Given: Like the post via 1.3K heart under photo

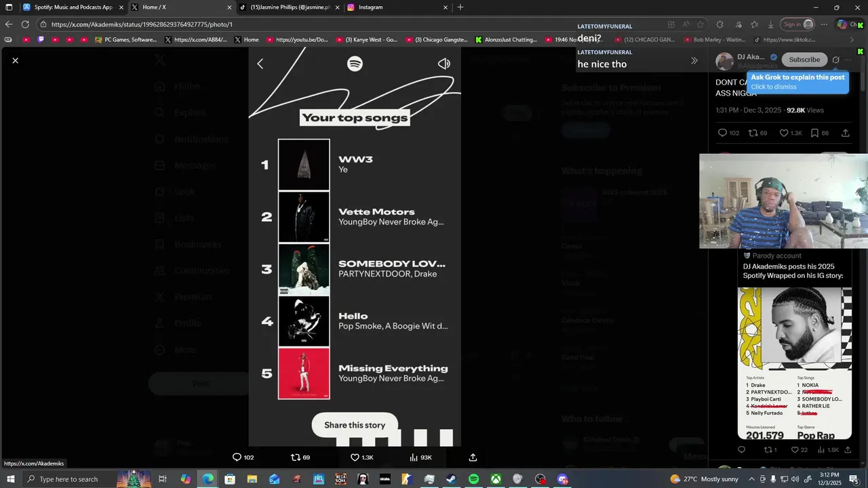Looking at the screenshot, I should tap(361, 457).
